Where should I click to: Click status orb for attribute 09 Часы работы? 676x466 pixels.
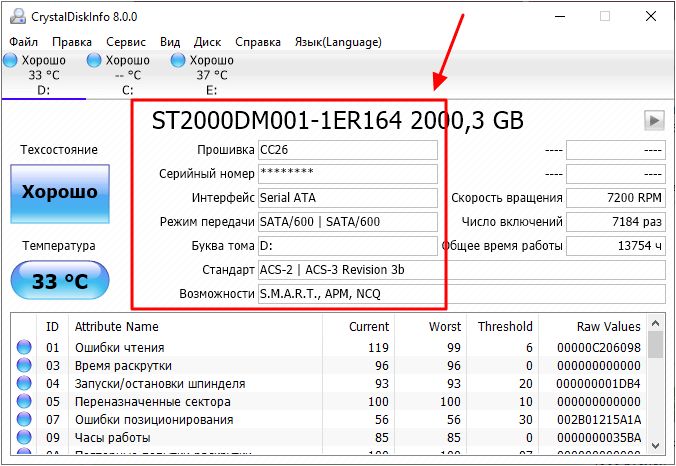[x=24, y=438]
